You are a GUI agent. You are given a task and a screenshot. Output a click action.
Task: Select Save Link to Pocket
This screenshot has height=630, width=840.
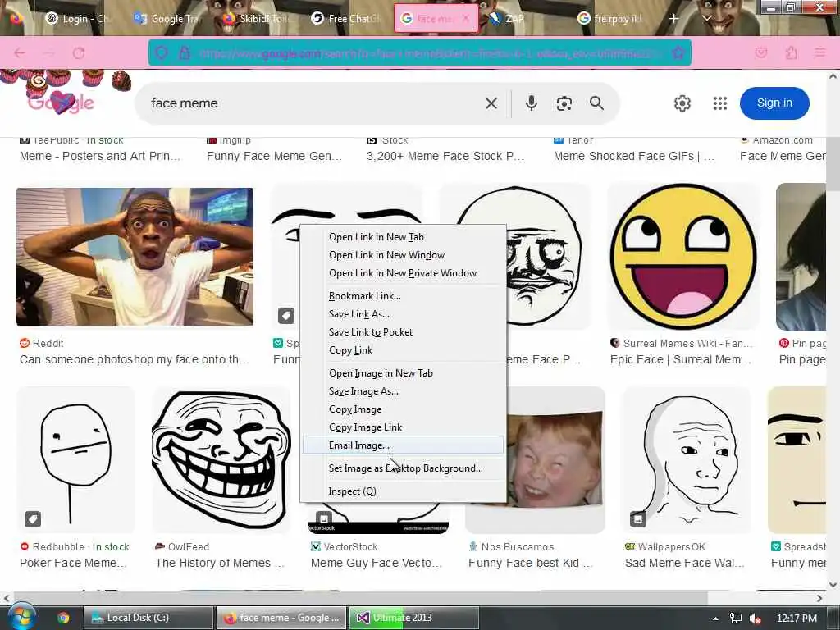click(403, 332)
